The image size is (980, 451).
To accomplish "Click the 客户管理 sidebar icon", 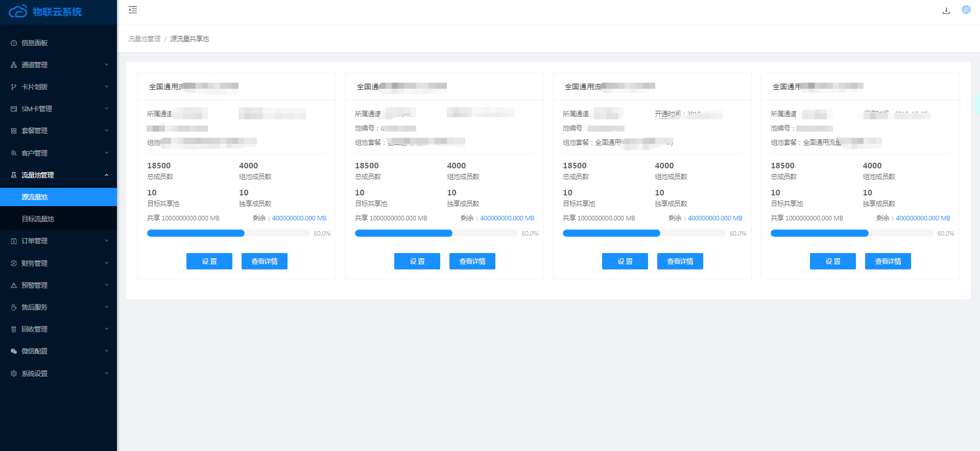I will [14, 153].
